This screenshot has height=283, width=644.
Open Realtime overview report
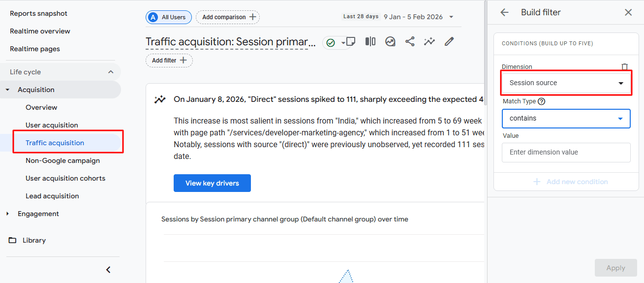coord(40,31)
